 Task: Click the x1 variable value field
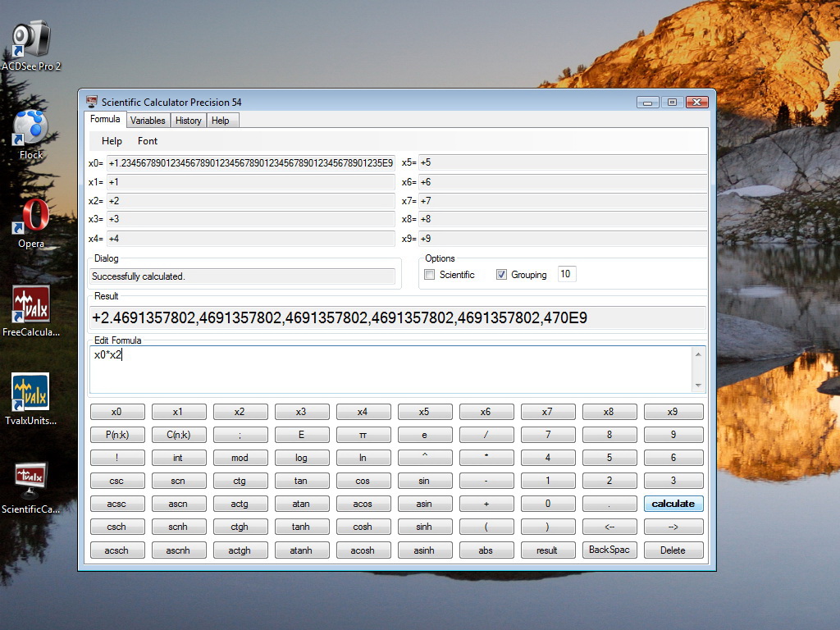tap(250, 182)
